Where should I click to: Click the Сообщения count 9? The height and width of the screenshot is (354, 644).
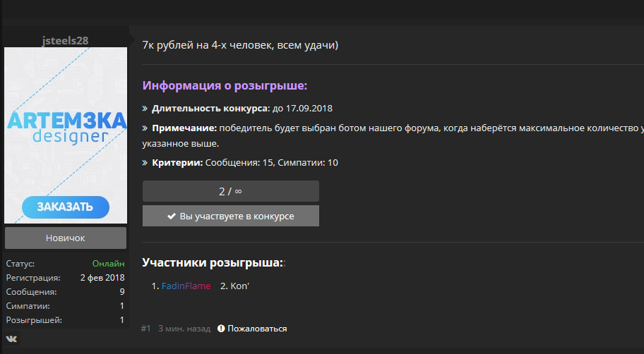pyautogui.click(x=122, y=292)
